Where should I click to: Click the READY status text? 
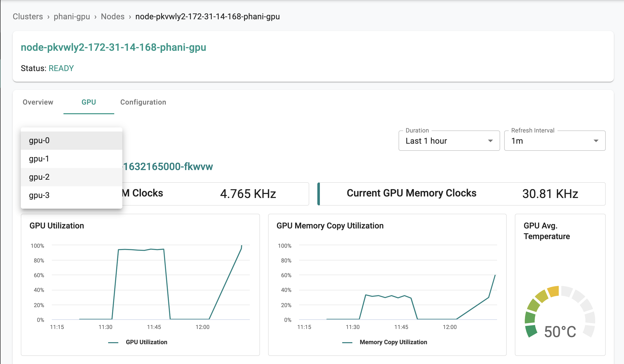(61, 68)
